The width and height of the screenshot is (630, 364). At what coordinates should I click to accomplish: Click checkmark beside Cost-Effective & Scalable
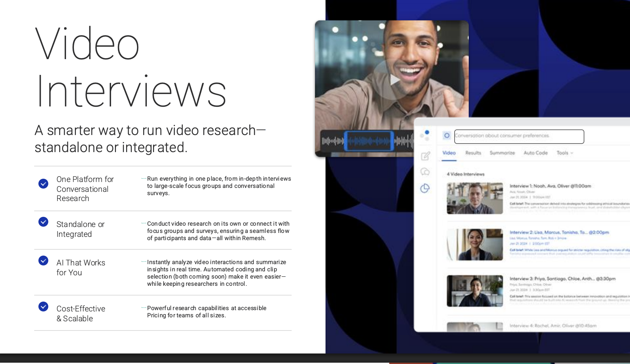click(x=43, y=307)
